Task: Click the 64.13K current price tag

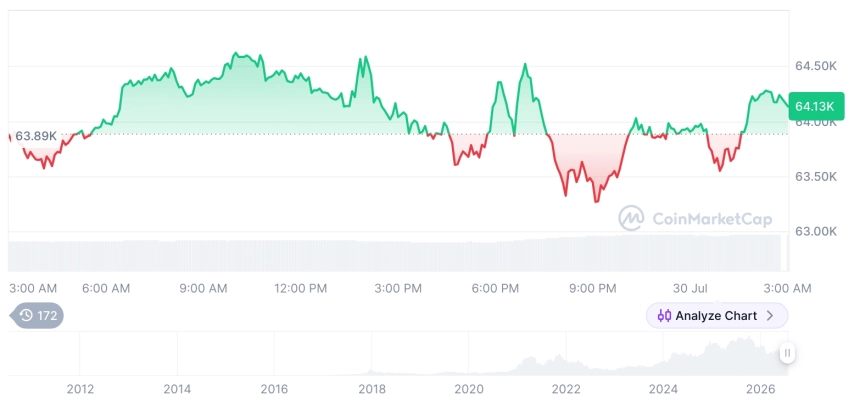Action: tap(816, 106)
